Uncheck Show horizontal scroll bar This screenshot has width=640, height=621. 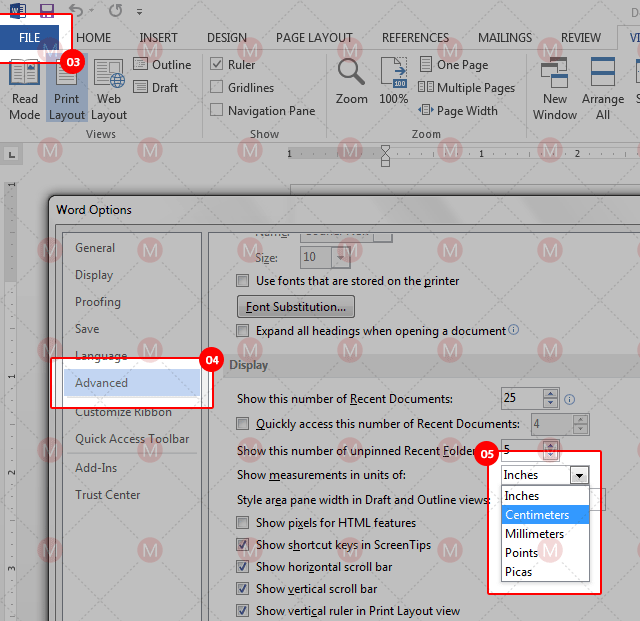(x=242, y=566)
